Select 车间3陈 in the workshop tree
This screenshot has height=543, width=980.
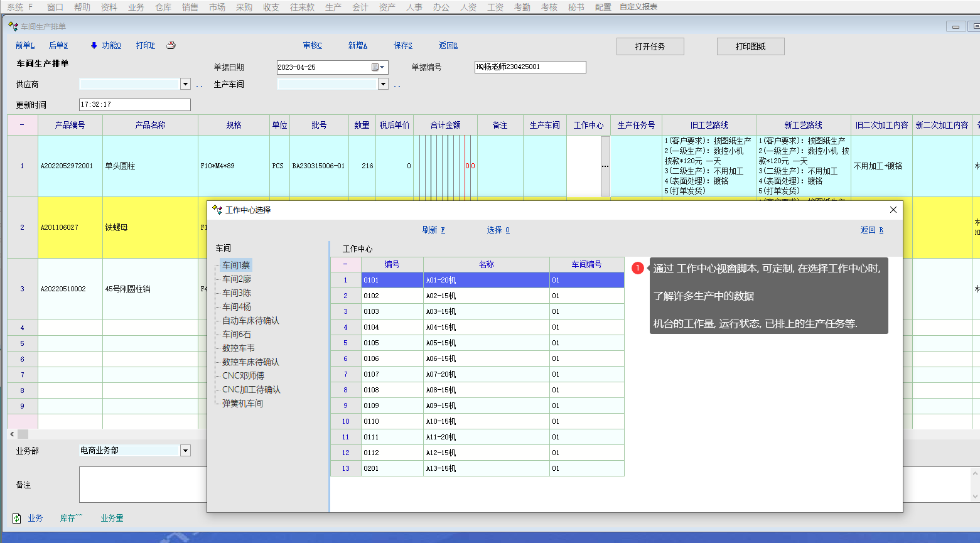click(237, 293)
